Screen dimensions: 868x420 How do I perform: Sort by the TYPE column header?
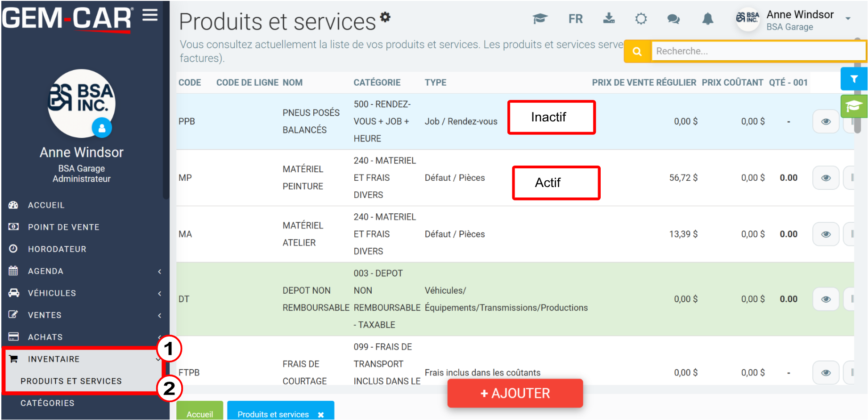[x=436, y=83]
